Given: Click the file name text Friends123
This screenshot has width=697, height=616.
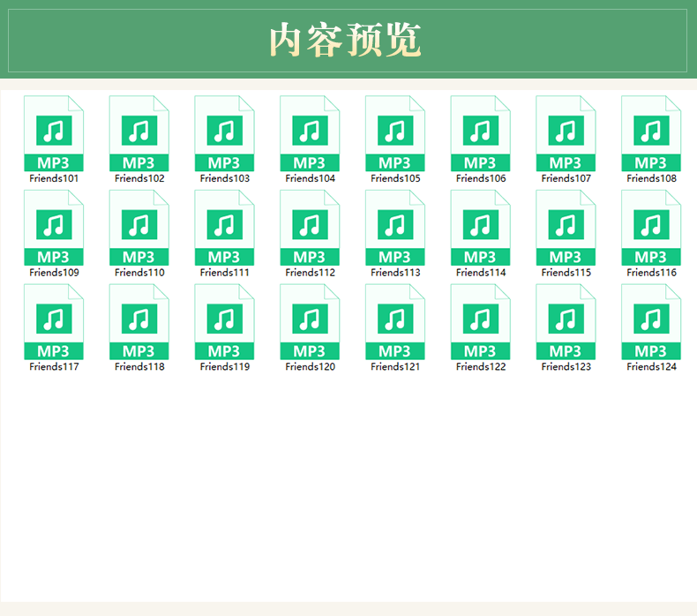Looking at the screenshot, I should (x=566, y=367).
